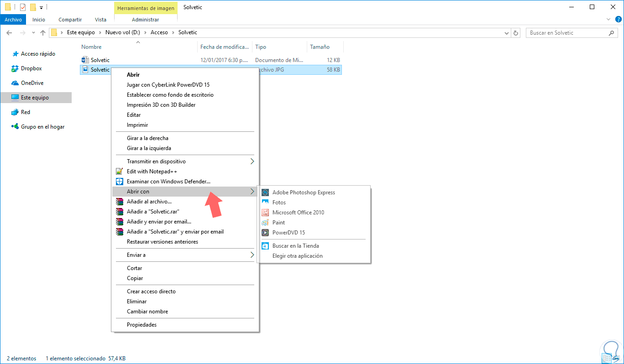Click the New folder quick access icon
Viewport: 624px width, 364px height.
coord(33,7)
